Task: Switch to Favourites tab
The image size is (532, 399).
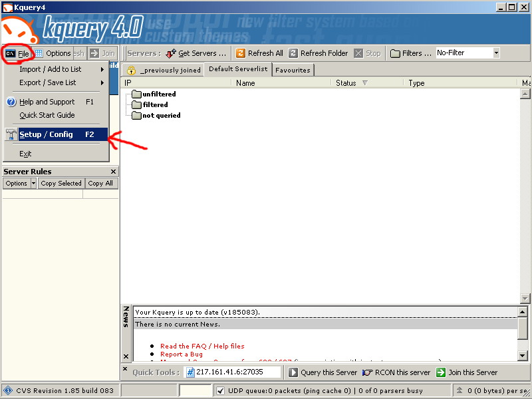Action: coord(293,70)
